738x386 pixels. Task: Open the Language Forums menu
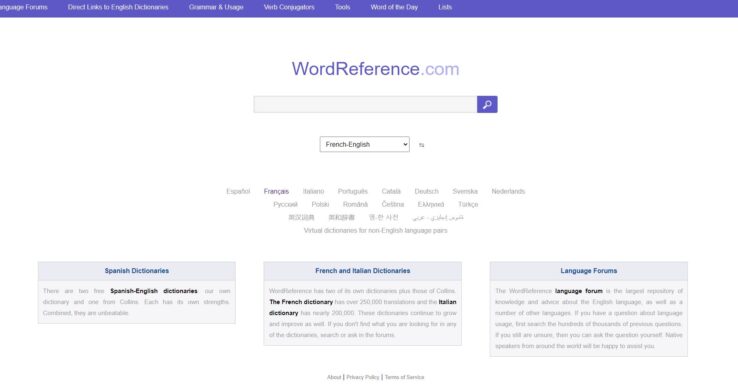pos(23,7)
